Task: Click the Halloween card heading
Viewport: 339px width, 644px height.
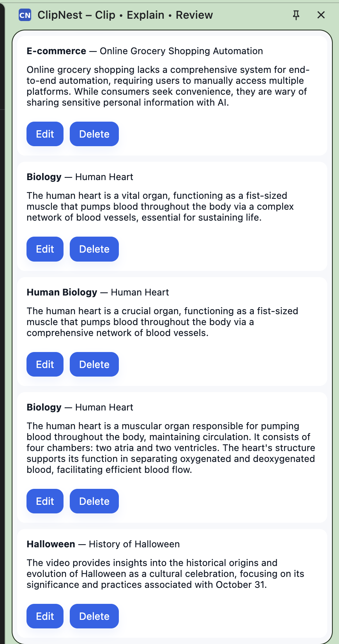Action: click(x=103, y=544)
